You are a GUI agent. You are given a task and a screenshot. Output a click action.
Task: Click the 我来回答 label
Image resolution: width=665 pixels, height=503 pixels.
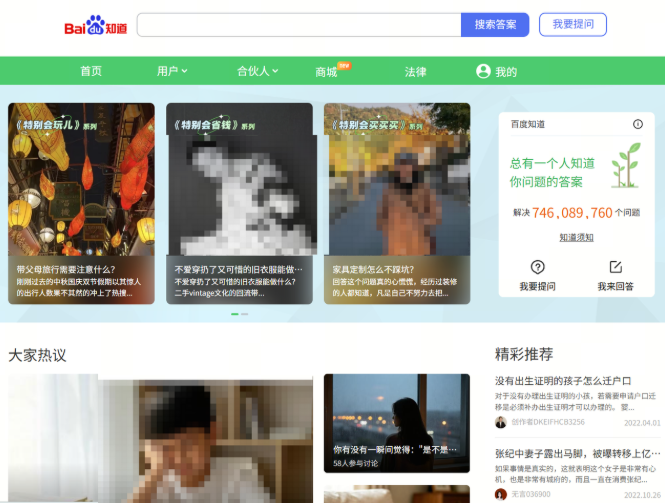615,287
